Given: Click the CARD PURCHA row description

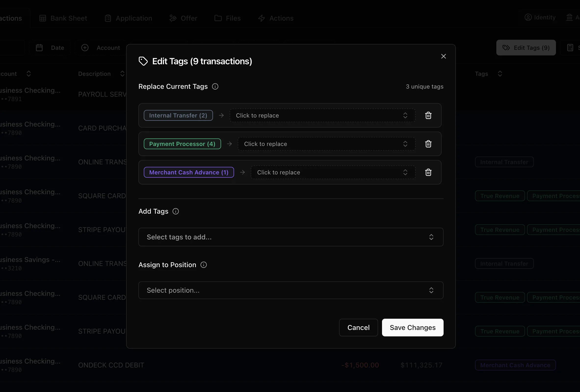Looking at the screenshot, I should pos(102,128).
